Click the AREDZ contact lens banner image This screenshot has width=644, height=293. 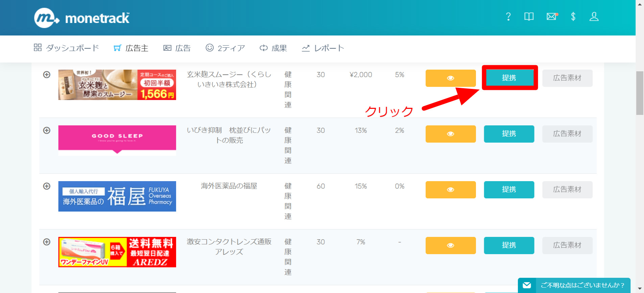coord(117,252)
